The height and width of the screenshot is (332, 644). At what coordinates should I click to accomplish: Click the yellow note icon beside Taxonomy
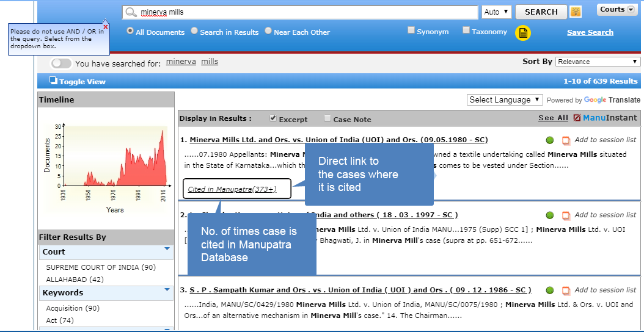[522, 34]
